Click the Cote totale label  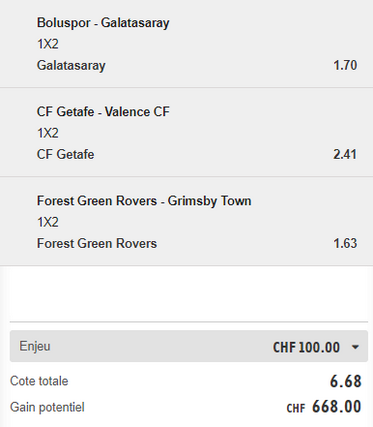pyautogui.click(x=39, y=381)
